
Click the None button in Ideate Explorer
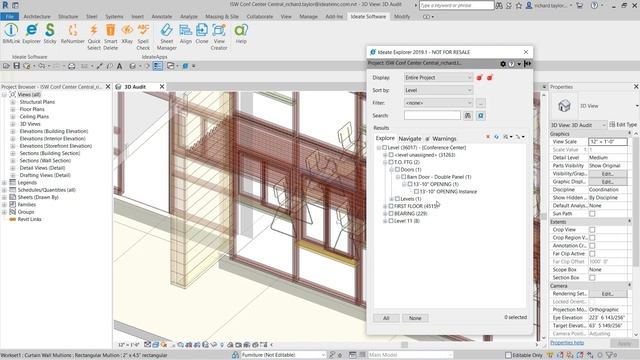415,318
